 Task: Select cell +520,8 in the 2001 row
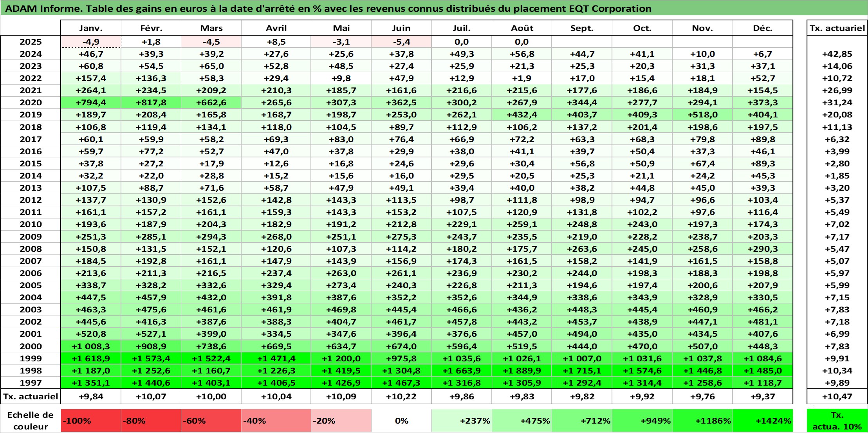[x=91, y=334]
